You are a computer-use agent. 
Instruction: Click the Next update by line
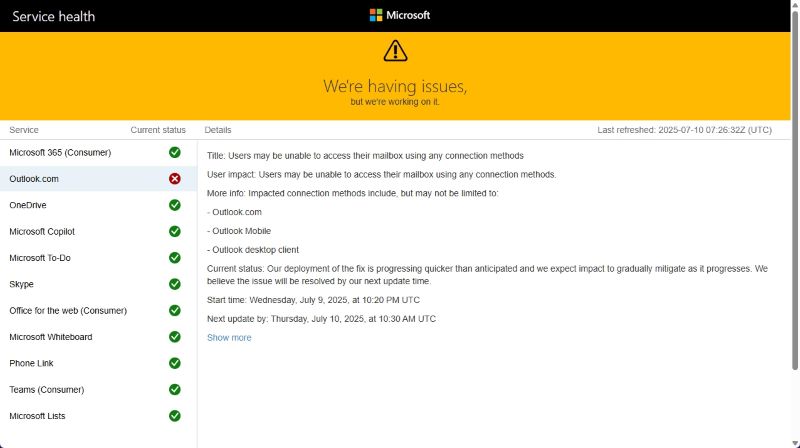321,319
